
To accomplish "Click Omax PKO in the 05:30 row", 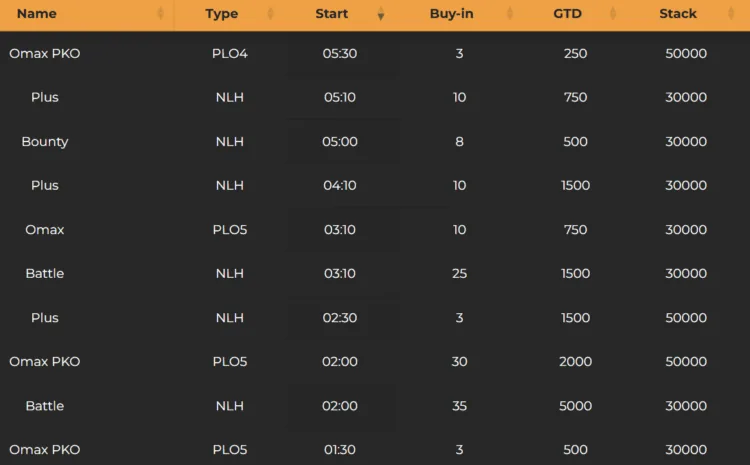I will 44,53.
